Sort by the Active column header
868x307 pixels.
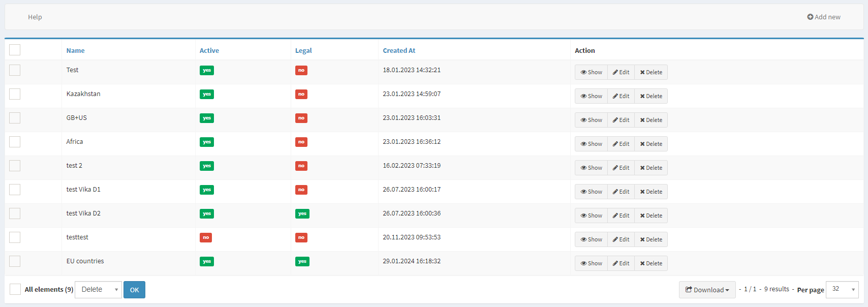209,50
